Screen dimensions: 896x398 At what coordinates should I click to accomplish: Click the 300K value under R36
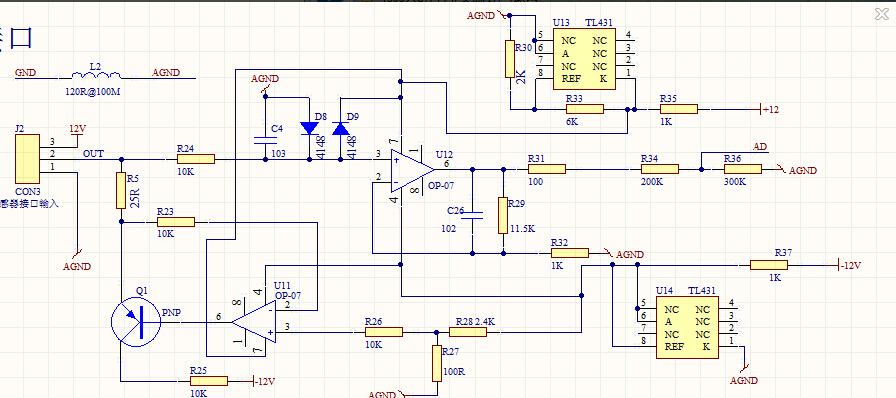(x=735, y=182)
